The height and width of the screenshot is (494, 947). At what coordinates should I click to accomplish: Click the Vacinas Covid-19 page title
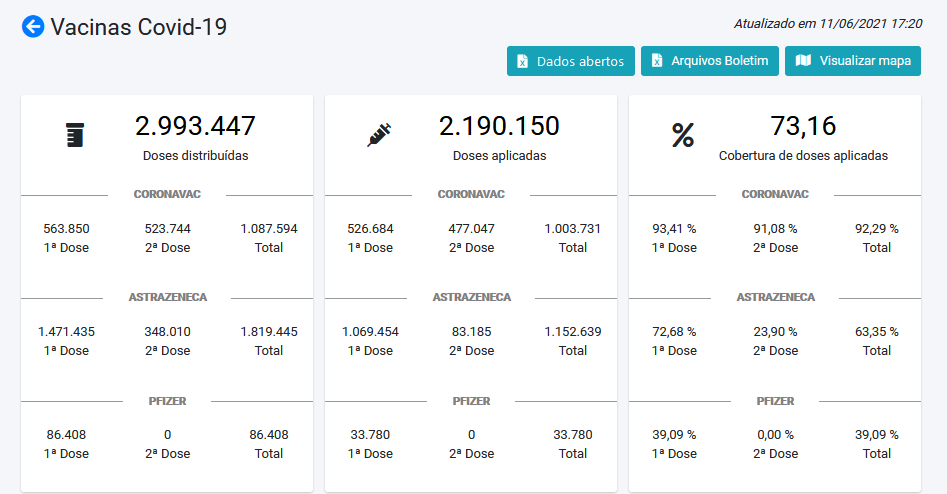(x=138, y=27)
